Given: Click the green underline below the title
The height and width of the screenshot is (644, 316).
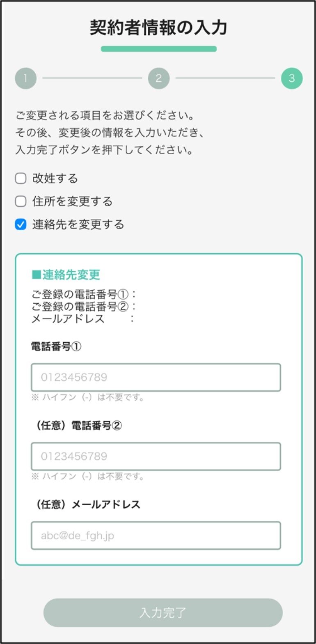Looking at the screenshot, I should 158,50.
